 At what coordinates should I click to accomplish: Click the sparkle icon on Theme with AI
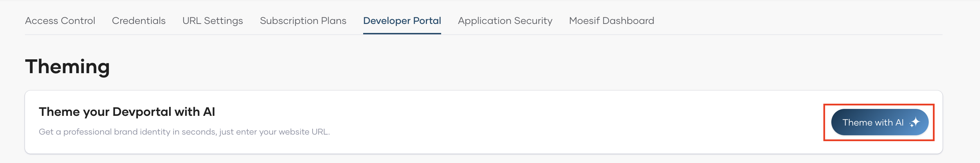(x=915, y=122)
